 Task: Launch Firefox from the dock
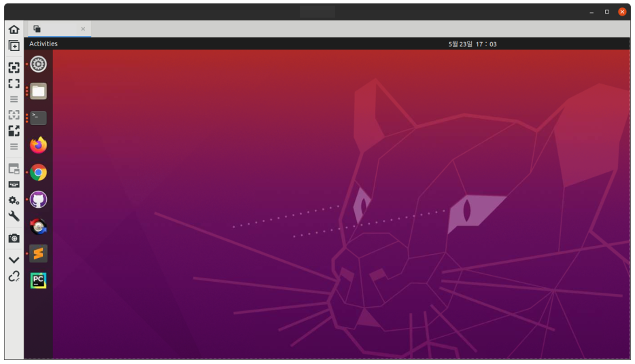39,145
